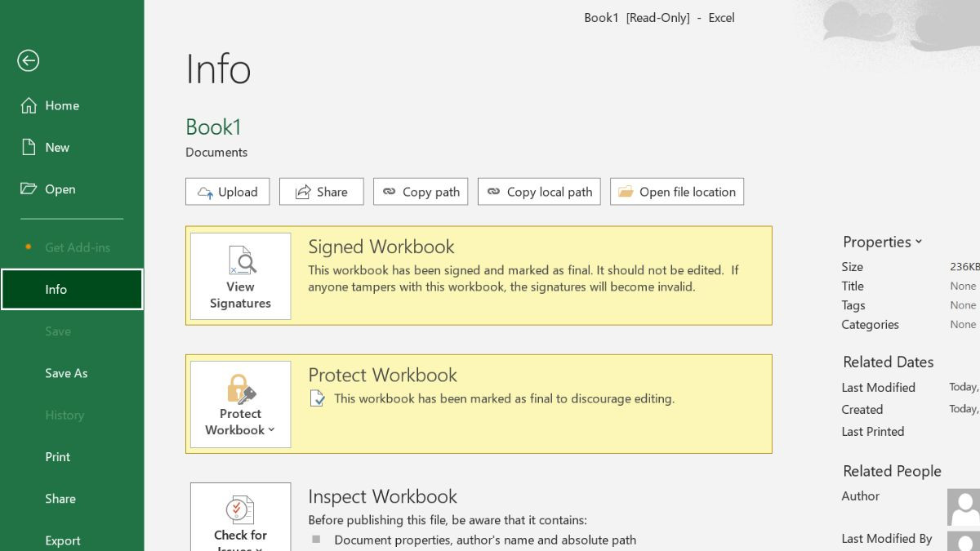Click the Tags property value None

(963, 305)
